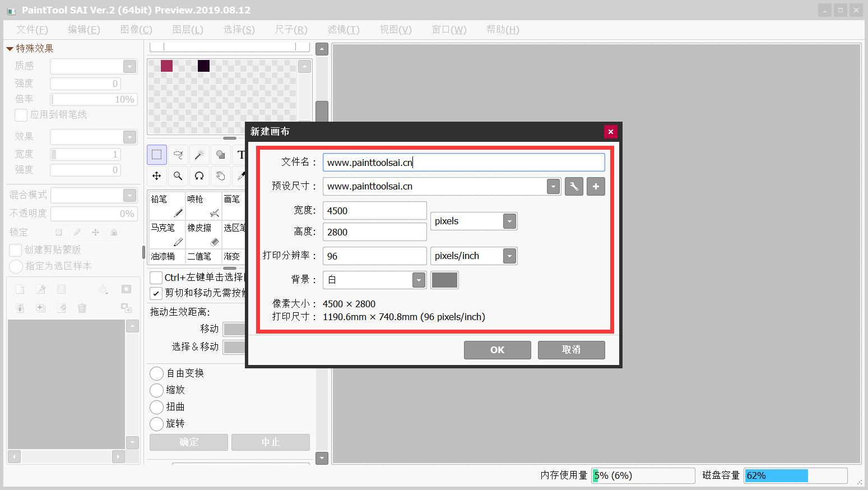868x490 pixels.
Task: Click the plus icon to add preset size
Action: point(596,187)
